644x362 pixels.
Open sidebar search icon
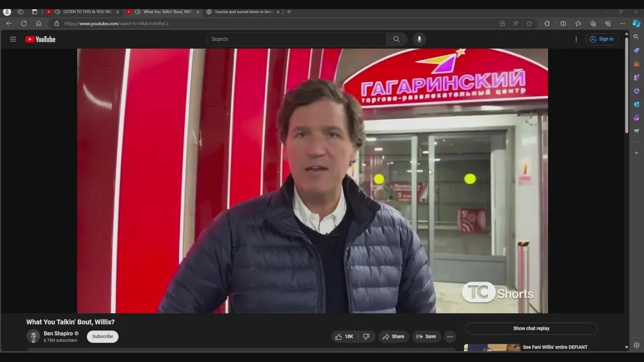636,37
